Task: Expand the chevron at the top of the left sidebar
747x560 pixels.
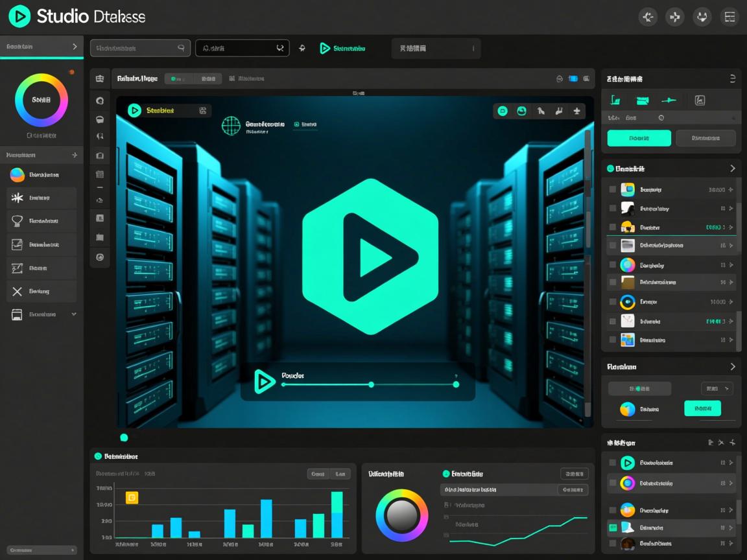Action: [75, 47]
